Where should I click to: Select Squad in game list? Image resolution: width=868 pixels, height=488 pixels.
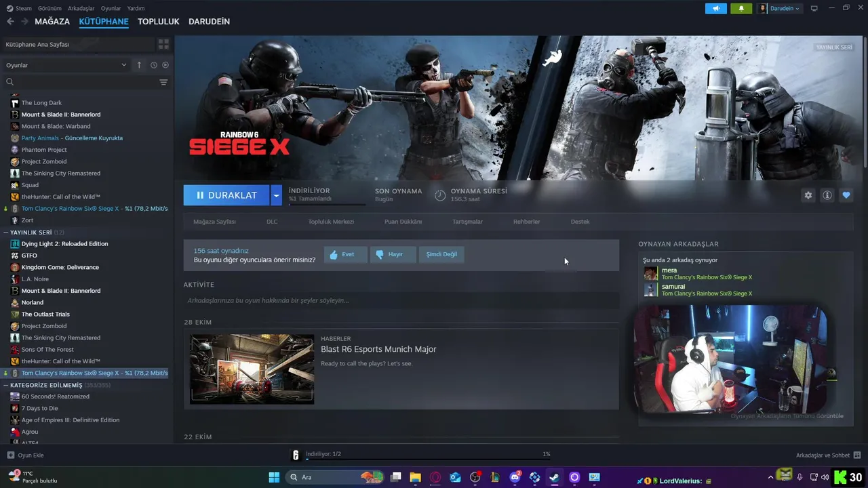[30, 185]
